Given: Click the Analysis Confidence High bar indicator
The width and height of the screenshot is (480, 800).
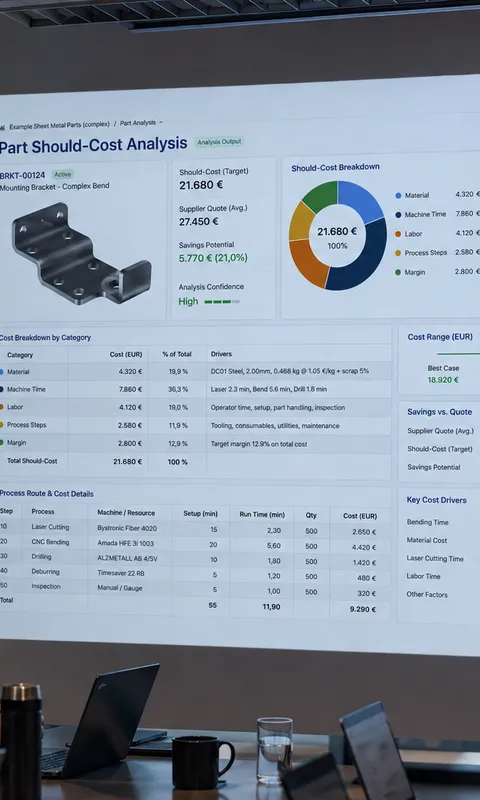Looking at the screenshot, I should pos(222,302).
